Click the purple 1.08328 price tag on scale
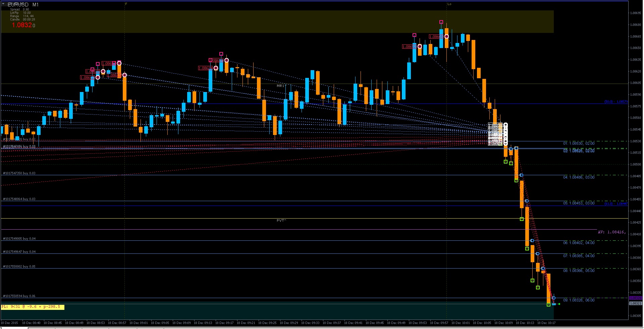The width and height of the screenshot is (644, 329). click(635, 298)
